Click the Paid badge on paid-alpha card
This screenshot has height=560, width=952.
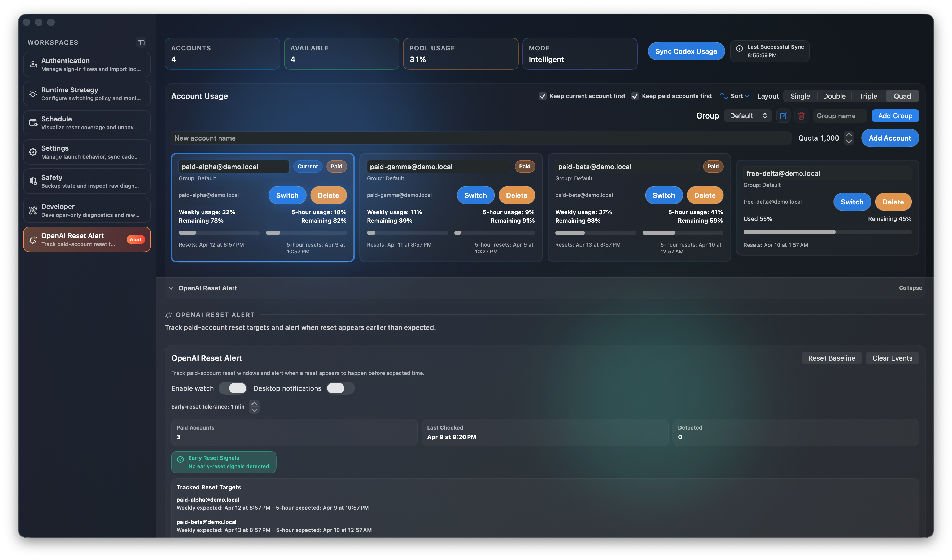pos(336,167)
